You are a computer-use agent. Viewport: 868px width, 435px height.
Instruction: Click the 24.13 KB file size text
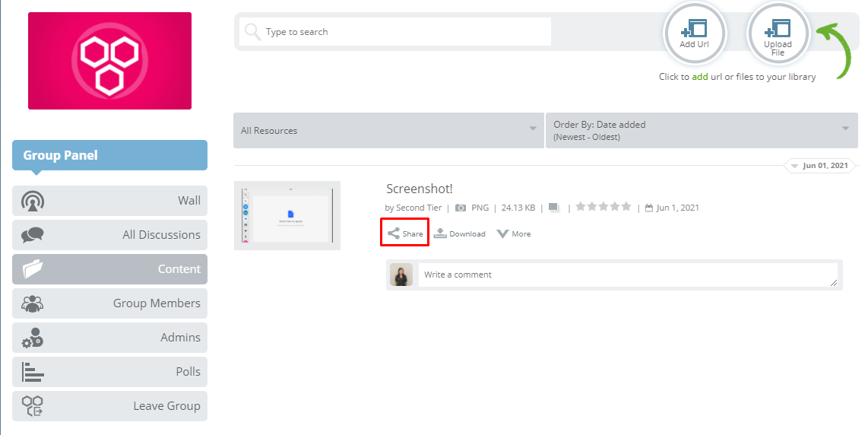pos(518,208)
